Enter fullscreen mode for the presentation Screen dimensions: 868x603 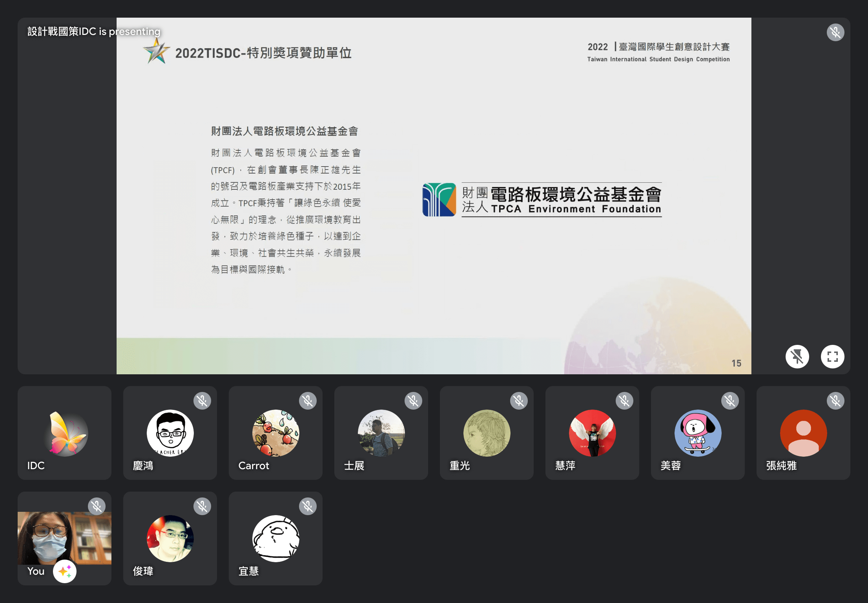833,356
